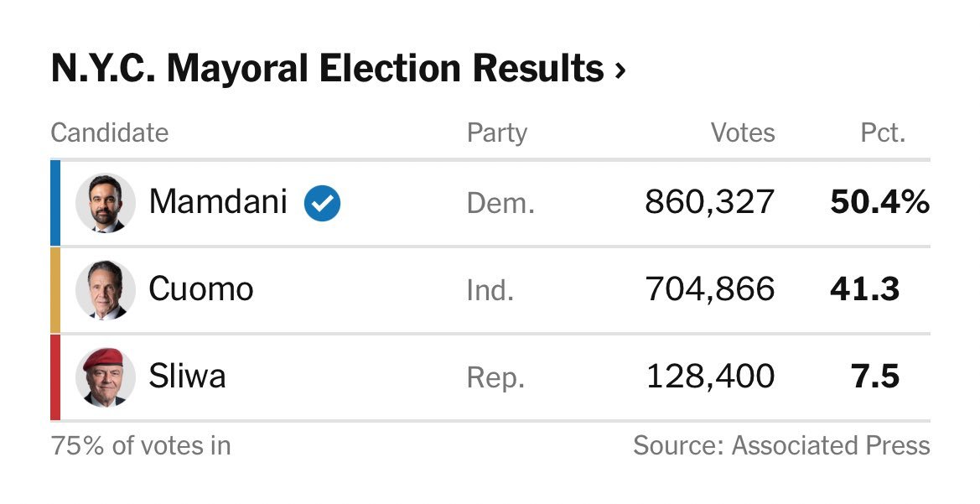Click the Mamdani name text
The image size is (980, 504).
tap(218, 202)
